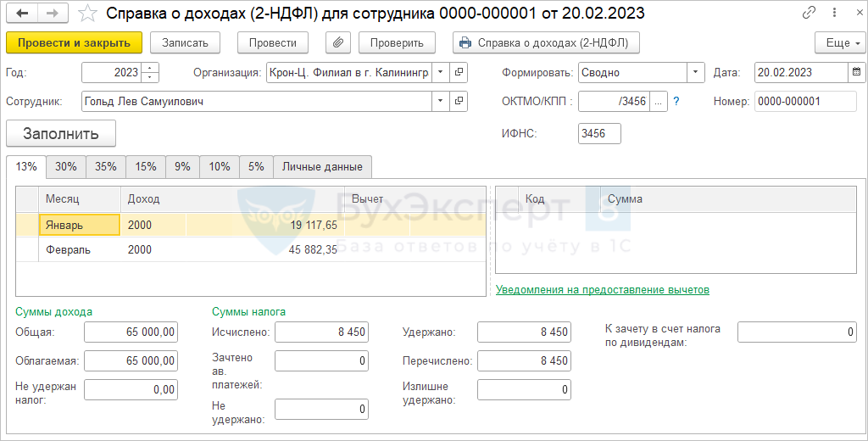This screenshot has height=441, width=868.
Task: Click the ИФНС input field
Action: [599, 134]
